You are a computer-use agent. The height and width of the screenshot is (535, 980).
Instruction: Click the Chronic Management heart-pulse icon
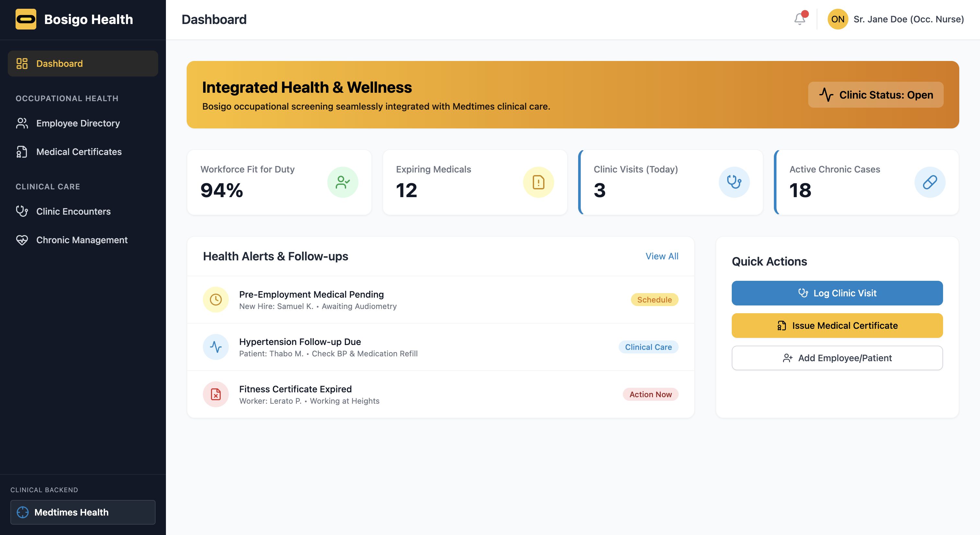[x=22, y=240]
